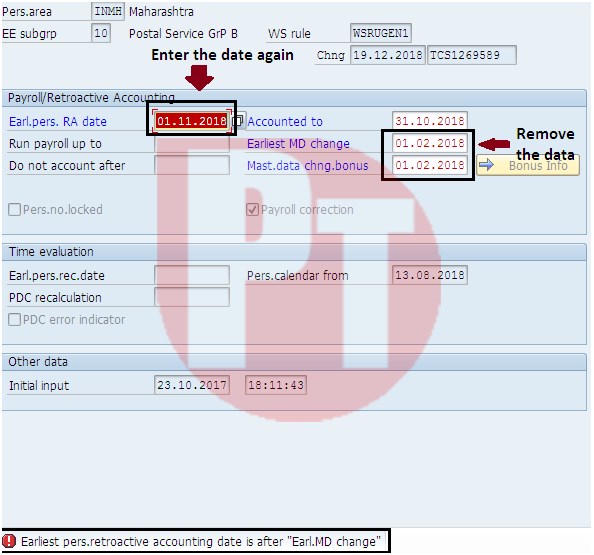Image resolution: width=594 pixels, height=555 pixels.
Task: Toggle the Pers.no.locked checkbox
Action: (14, 209)
